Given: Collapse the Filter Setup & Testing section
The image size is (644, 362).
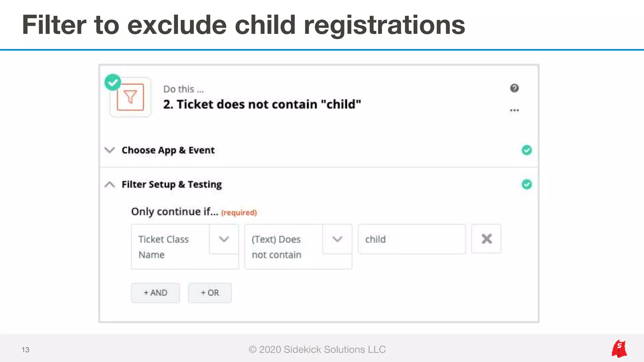Looking at the screenshot, I should (x=109, y=184).
